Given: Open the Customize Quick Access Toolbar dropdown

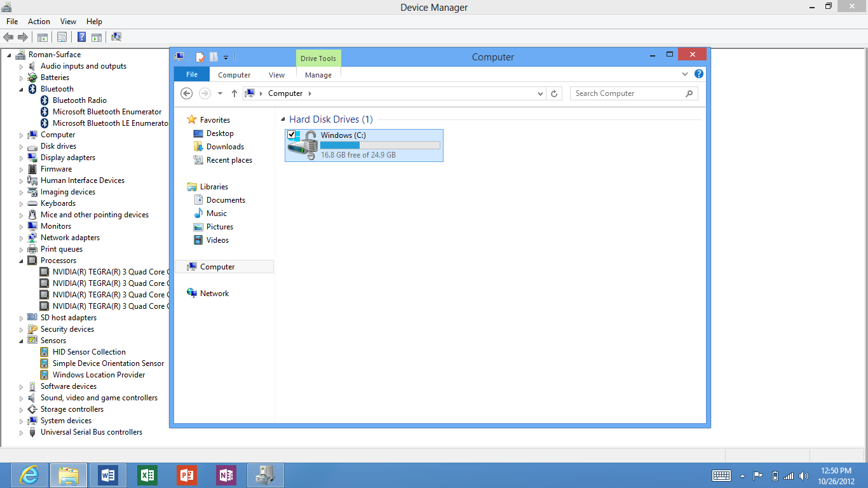Looking at the screenshot, I should [226, 58].
